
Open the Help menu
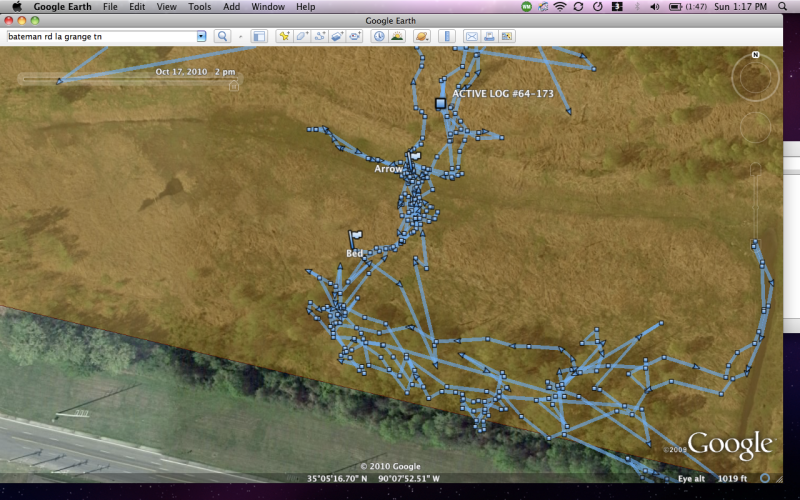tap(306, 7)
